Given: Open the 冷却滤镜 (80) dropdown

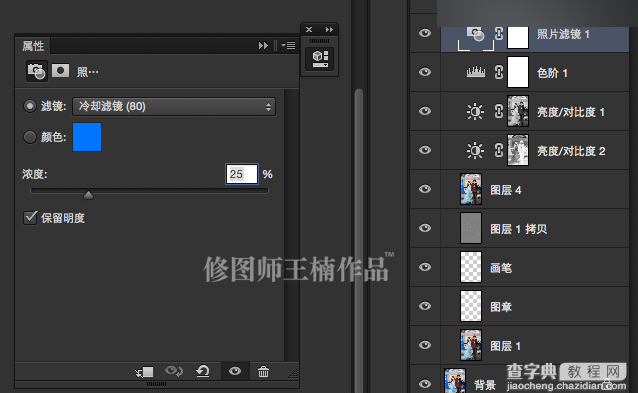Looking at the screenshot, I should [174, 107].
